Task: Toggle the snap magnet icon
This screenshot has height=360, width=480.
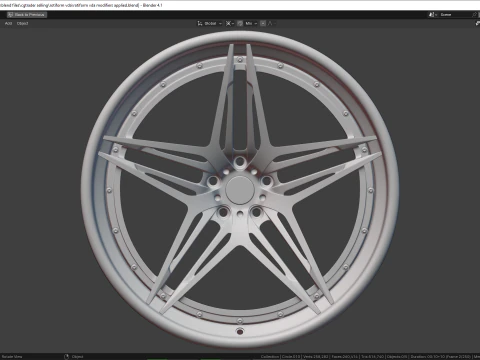Action: pyautogui.click(x=240, y=23)
